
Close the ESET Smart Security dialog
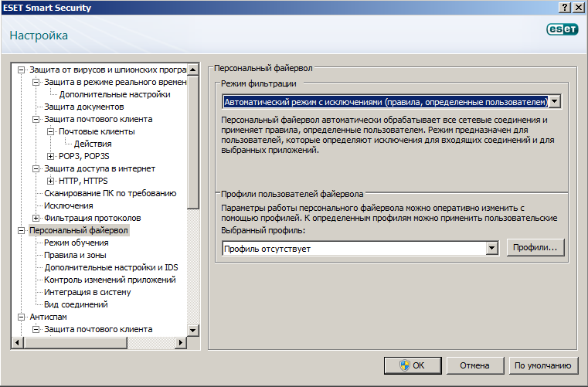(x=579, y=8)
